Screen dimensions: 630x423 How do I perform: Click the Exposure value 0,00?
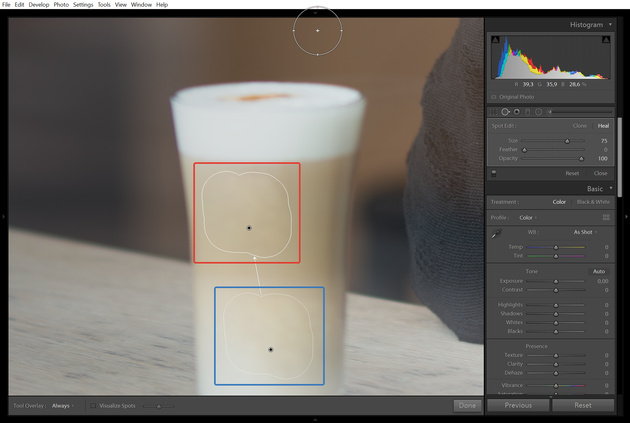603,281
